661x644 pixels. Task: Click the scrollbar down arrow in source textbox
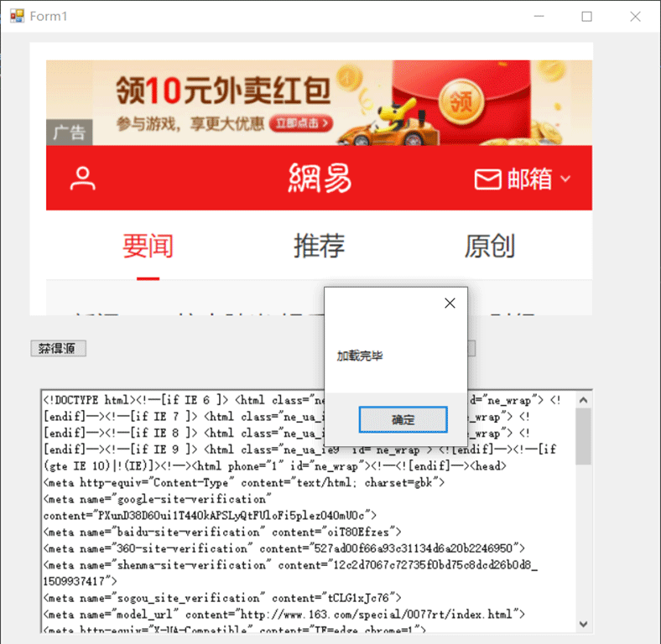point(583,625)
